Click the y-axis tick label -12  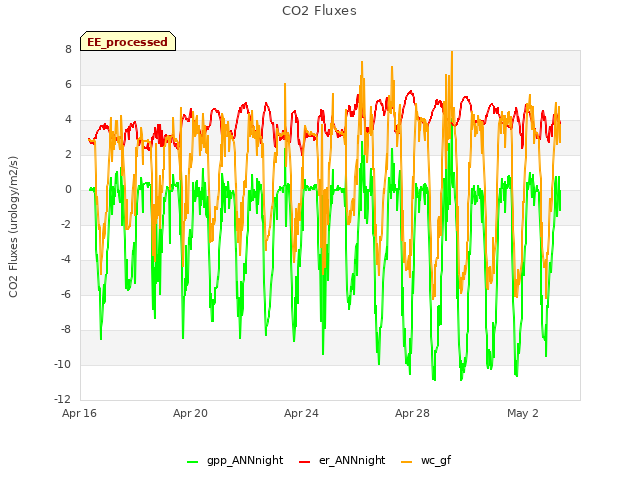63,399
